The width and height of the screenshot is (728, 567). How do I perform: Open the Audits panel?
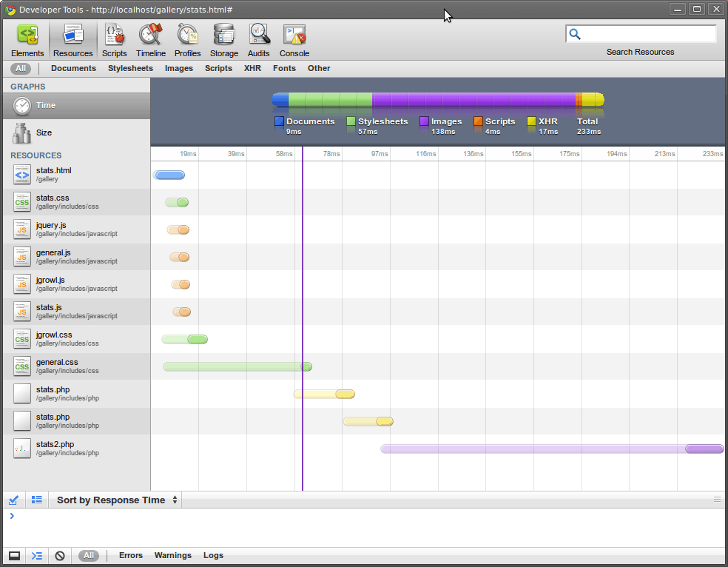point(259,41)
